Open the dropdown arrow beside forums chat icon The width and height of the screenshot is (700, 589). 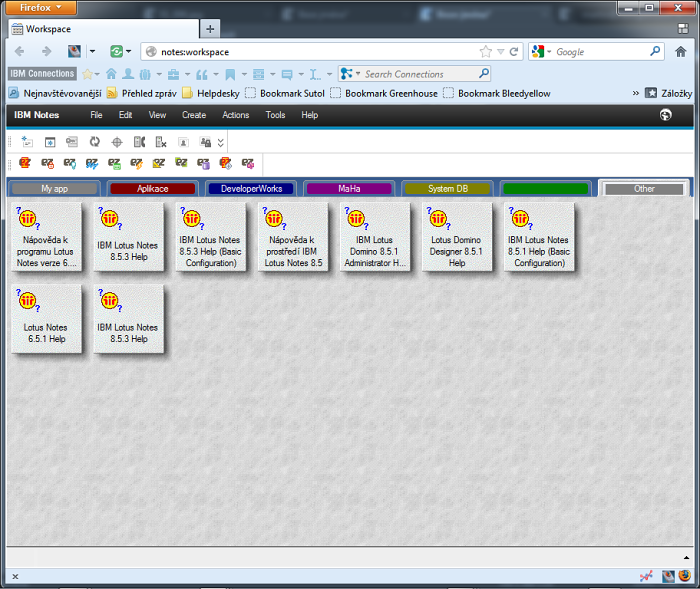click(x=301, y=74)
